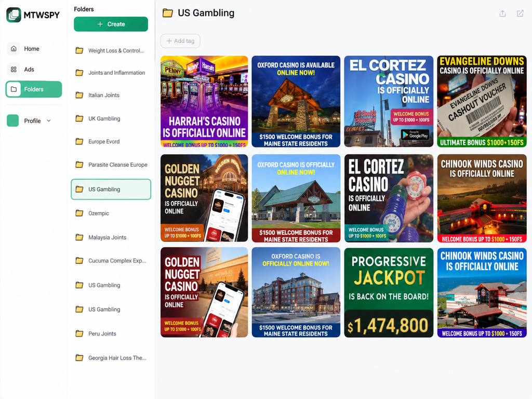Open Golden Nugget ad with red background

[x=204, y=292]
